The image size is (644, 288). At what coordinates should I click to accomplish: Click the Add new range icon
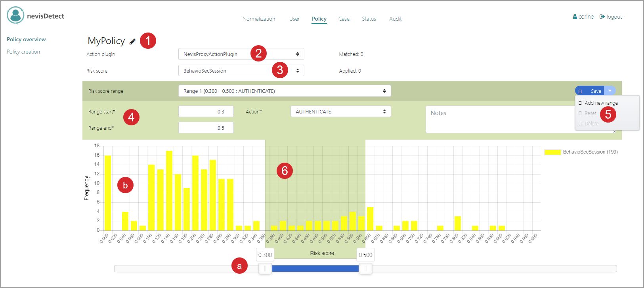coord(580,103)
